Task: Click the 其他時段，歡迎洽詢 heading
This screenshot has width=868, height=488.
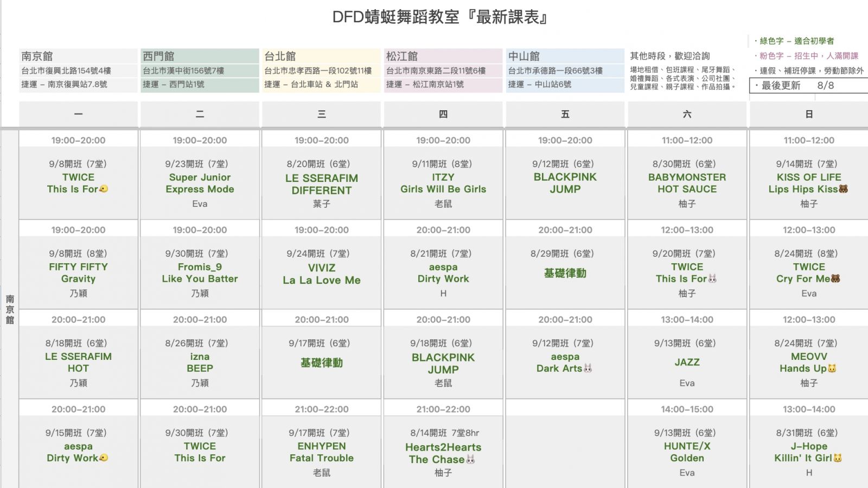Action: pos(670,56)
